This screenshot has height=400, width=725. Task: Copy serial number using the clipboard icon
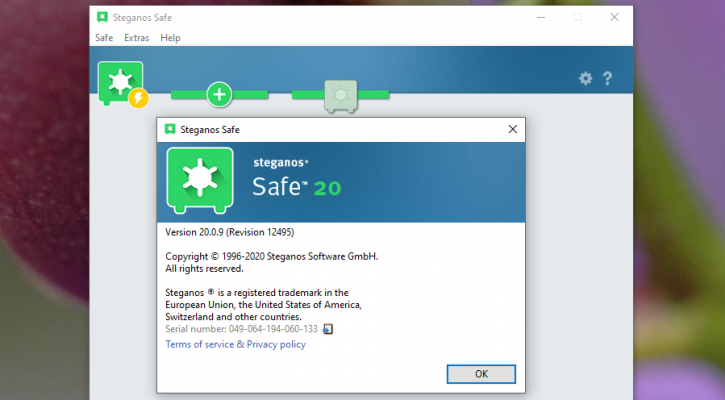pos(328,329)
